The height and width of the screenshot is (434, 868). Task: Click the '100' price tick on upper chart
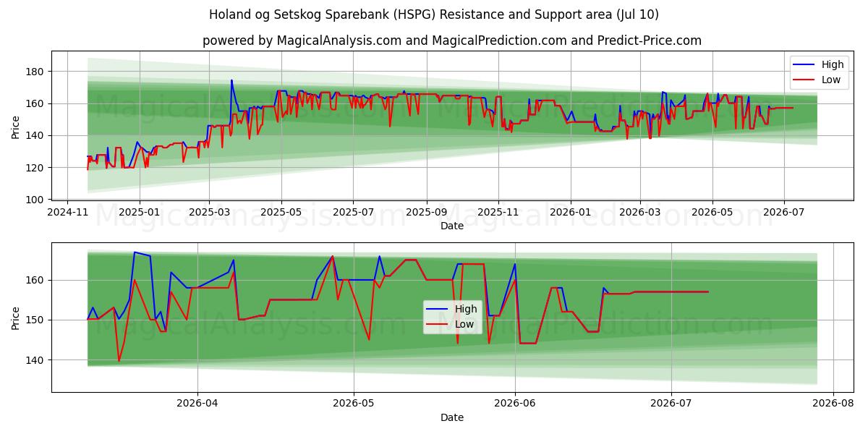(x=36, y=200)
